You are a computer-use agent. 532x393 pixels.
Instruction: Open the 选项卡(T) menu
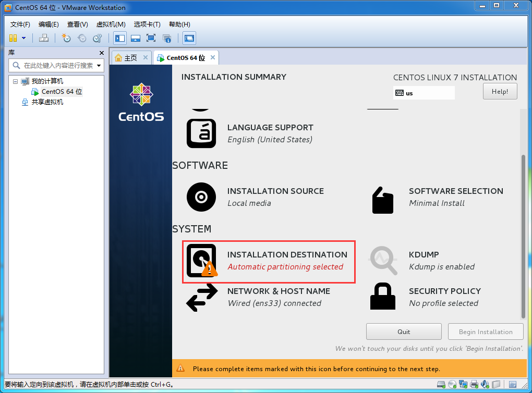pyautogui.click(x=147, y=24)
